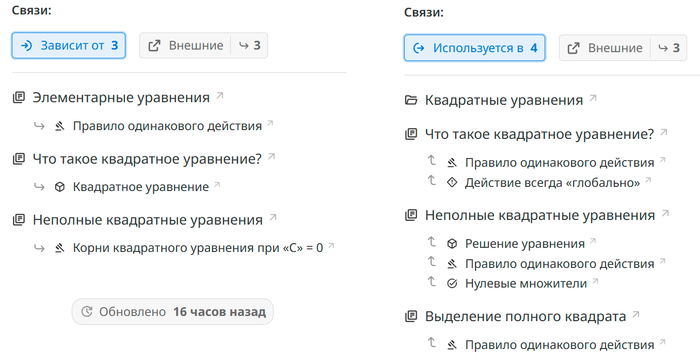Click diamond icon beside «Действие всегда «глобально»»
The width and height of the screenshot is (700, 364).
pyautogui.click(x=452, y=182)
